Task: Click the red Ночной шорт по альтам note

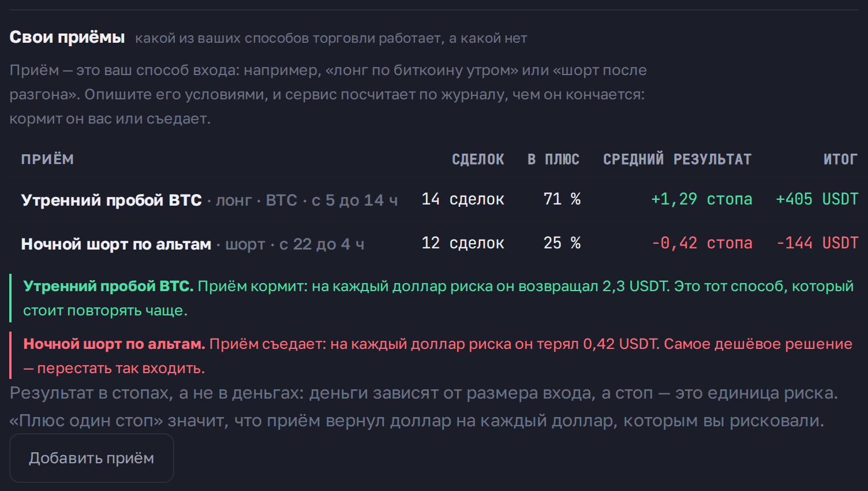Action: 434,356
